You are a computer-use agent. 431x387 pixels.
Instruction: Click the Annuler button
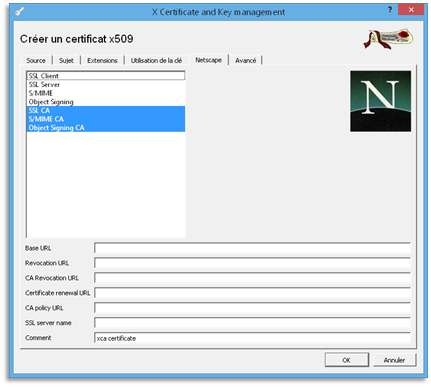pos(394,360)
